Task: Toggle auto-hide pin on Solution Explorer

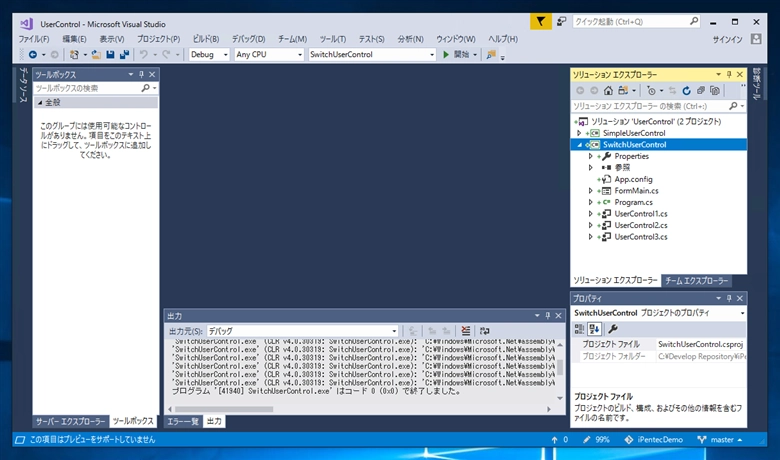Action: (729, 74)
